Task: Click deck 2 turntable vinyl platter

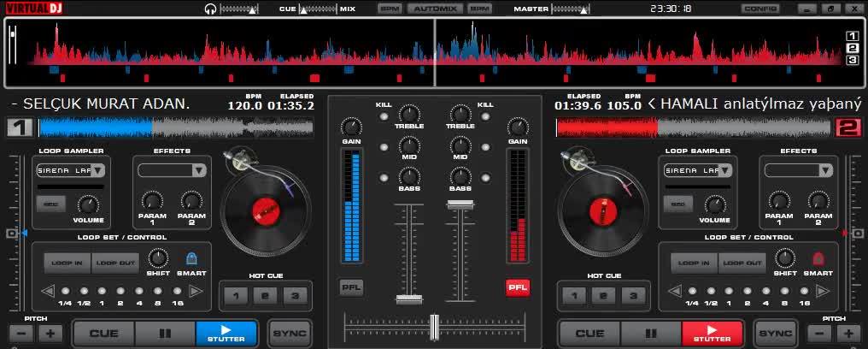Action: [603, 210]
